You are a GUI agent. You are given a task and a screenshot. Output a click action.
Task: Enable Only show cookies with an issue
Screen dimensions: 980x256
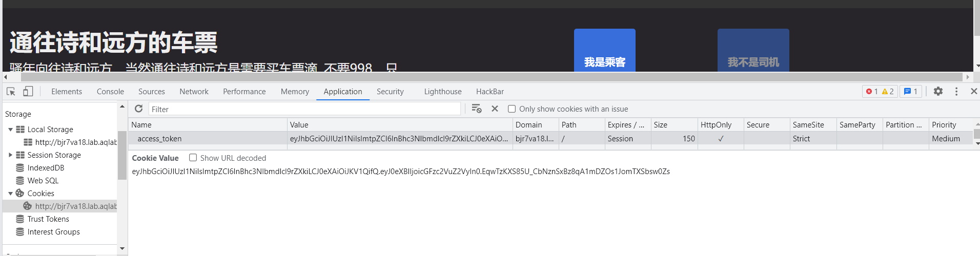[x=512, y=109]
